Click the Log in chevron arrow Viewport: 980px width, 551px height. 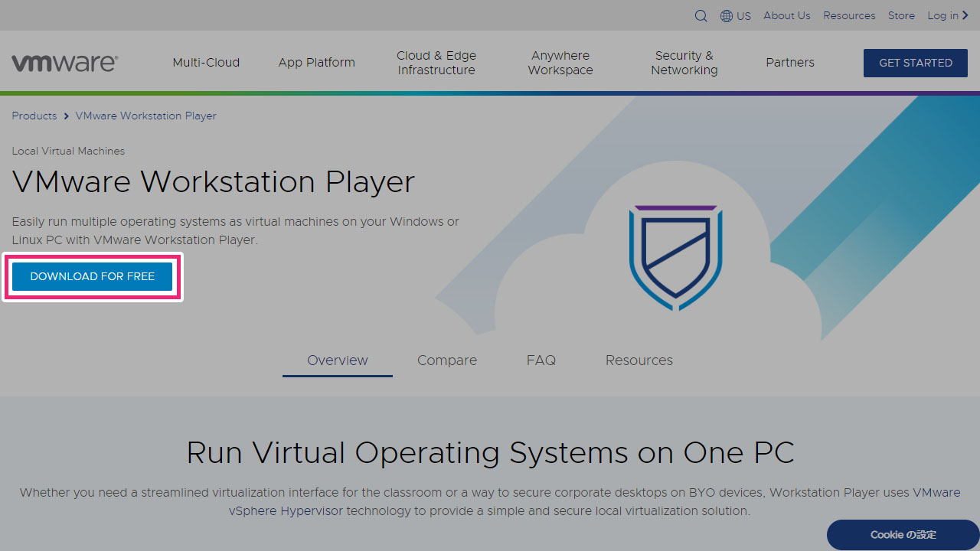[965, 15]
